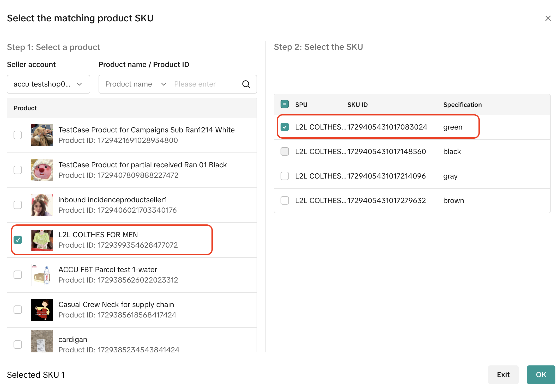Uncheck the L2L COLTHES FOR MEN product

pos(18,240)
